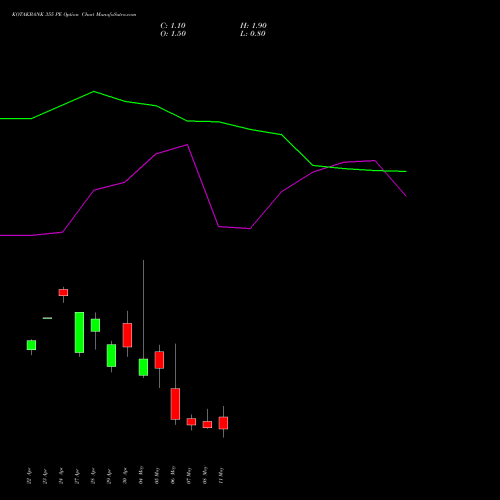The width and height of the screenshot is (500, 500).
Task: Select the green candle for 28 Apr
Action: pos(95,325)
